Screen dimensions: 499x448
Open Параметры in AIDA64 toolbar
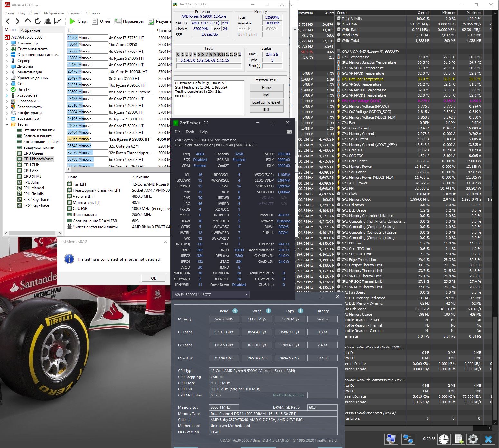[129, 21]
